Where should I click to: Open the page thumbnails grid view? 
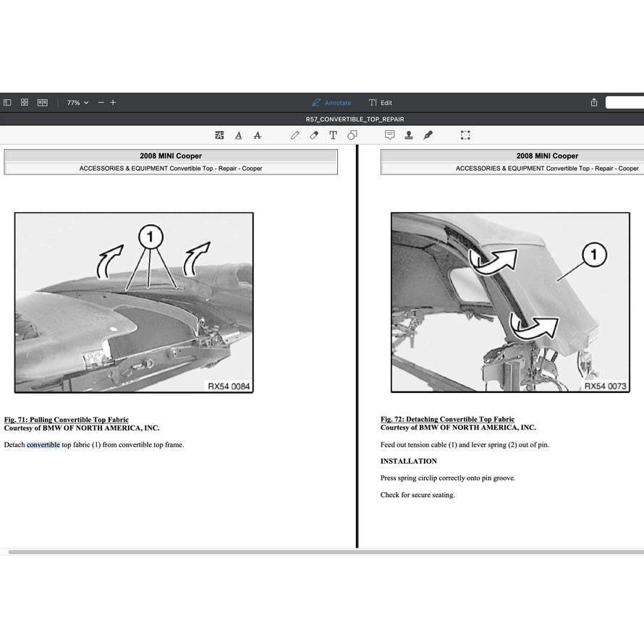(24, 102)
